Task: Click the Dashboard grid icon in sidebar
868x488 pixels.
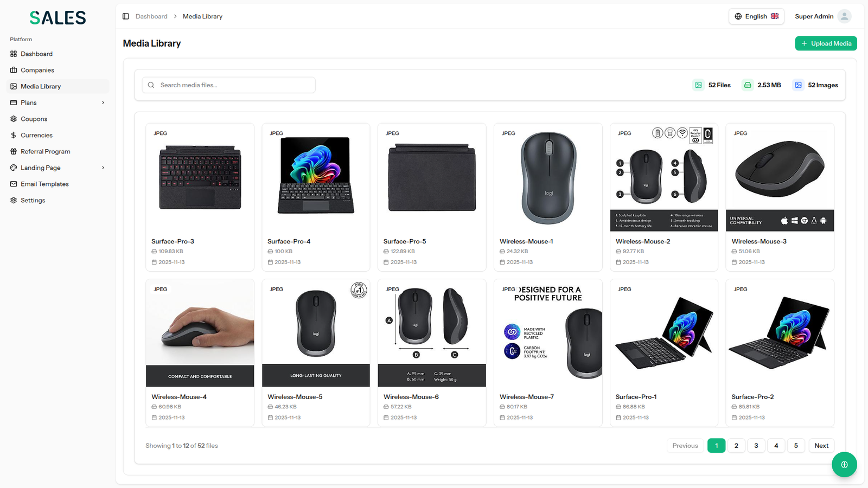Action: (x=14, y=54)
